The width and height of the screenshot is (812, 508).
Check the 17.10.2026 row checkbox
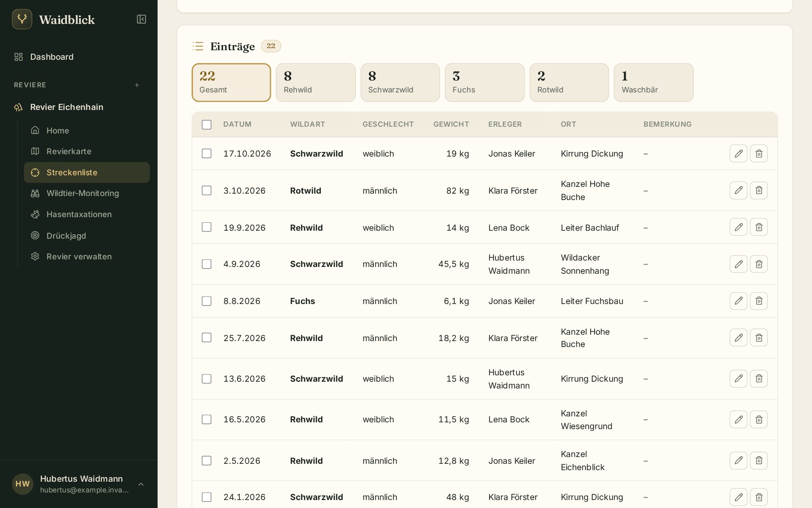point(207,153)
